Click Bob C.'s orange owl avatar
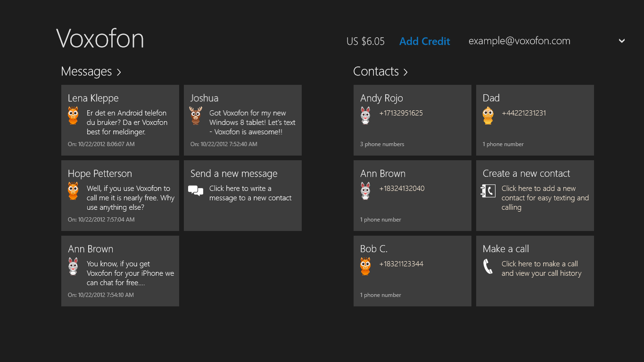The height and width of the screenshot is (362, 644). pyautogui.click(x=365, y=266)
